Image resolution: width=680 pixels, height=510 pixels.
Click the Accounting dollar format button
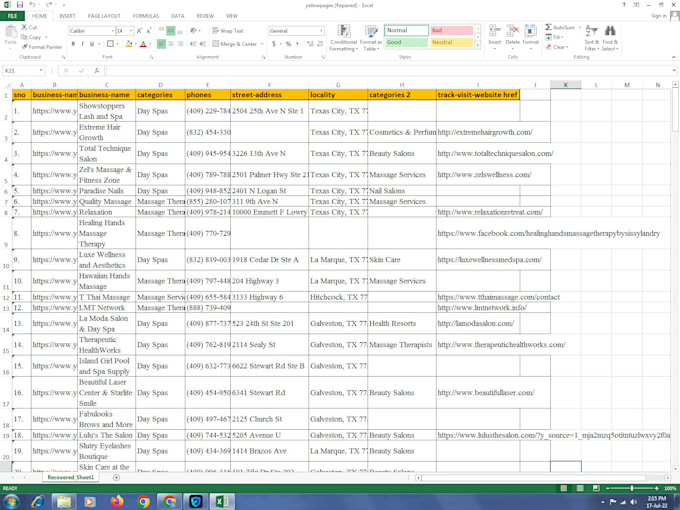click(x=274, y=44)
